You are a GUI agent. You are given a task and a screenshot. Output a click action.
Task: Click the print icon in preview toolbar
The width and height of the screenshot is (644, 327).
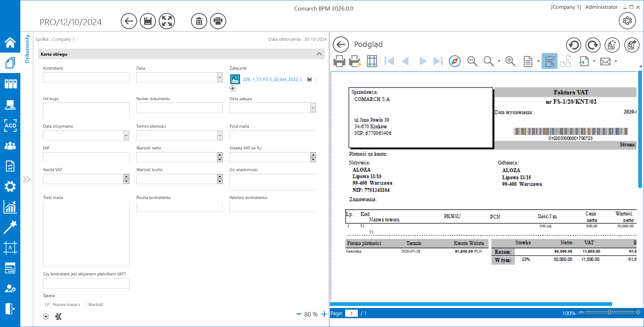pyautogui.click(x=339, y=61)
